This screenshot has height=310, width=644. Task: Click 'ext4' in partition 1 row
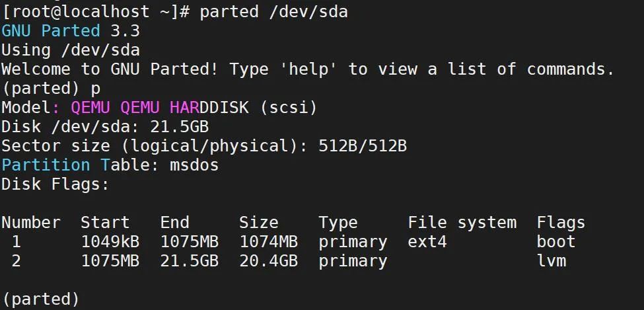(x=427, y=241)
